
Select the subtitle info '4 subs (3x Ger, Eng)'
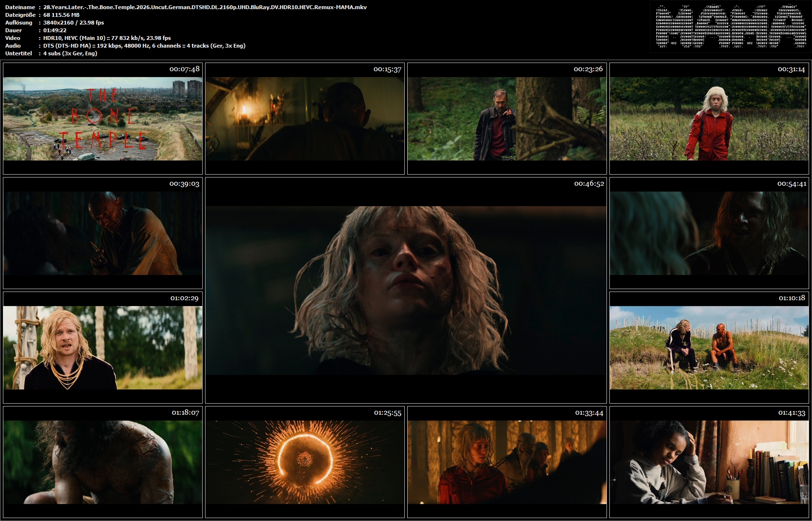(70, 53)
